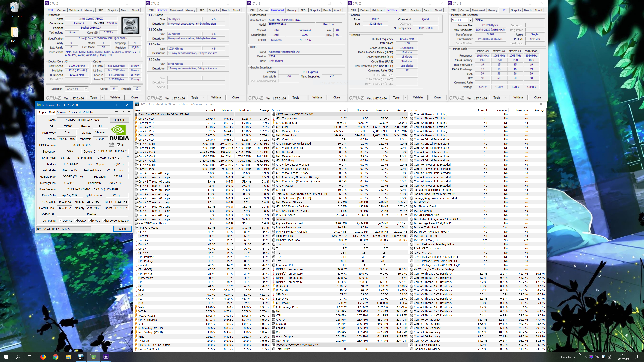Click GPU-Z refresh icon
The image size is (644, 362).
click(122, 112)
